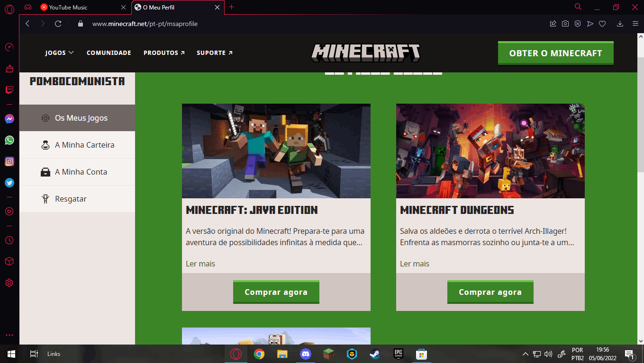Click the address bar URL field
This screenshot has height=363, width=644.
coord(313,24)
